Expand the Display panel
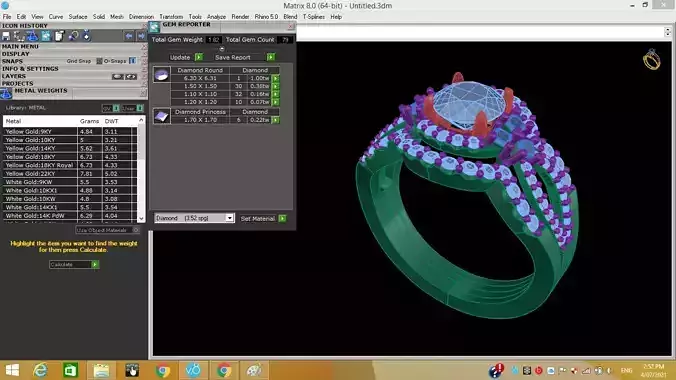Image resolution: width=676 pixels, height=380 pixels. (x=16, y=54)
